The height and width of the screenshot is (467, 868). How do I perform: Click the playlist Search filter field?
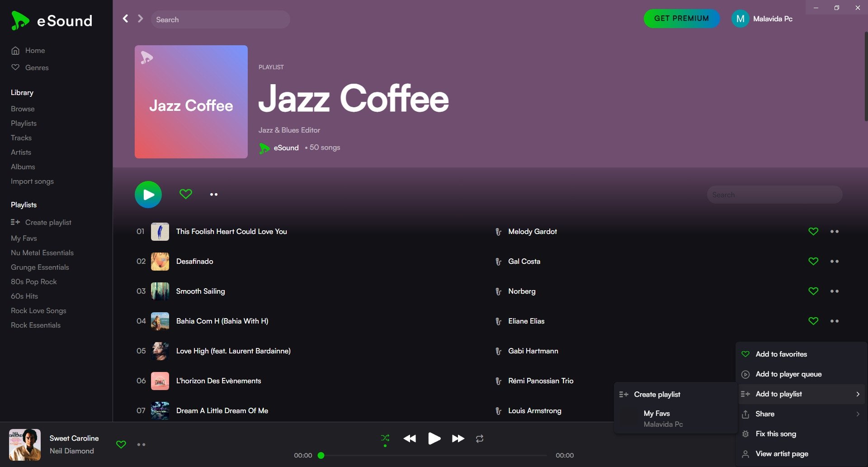[774, 195]
